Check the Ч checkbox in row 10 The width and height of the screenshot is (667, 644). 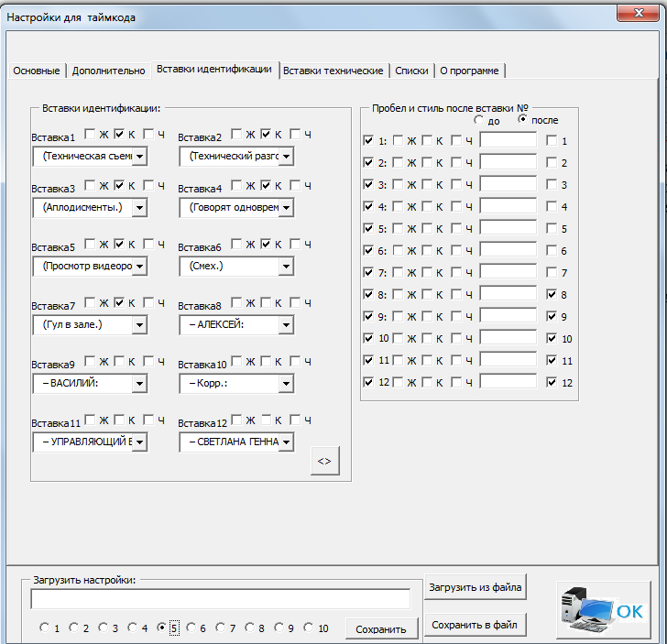[456, 339]
